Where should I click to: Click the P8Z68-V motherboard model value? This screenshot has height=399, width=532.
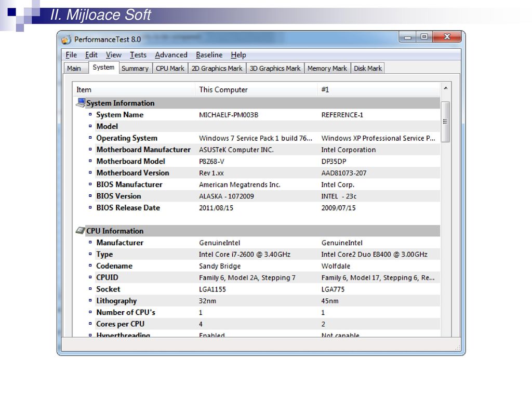212,162
